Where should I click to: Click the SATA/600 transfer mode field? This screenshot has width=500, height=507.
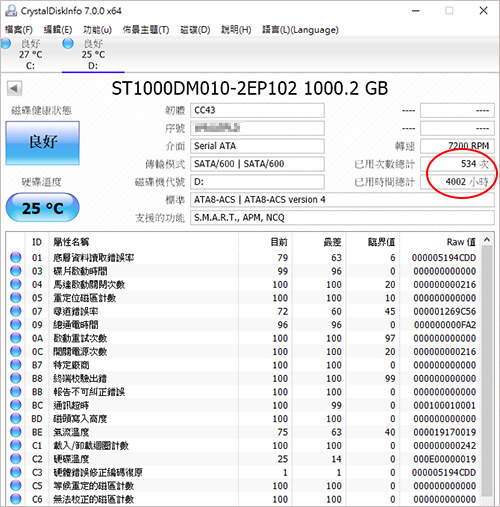(257, 164)
